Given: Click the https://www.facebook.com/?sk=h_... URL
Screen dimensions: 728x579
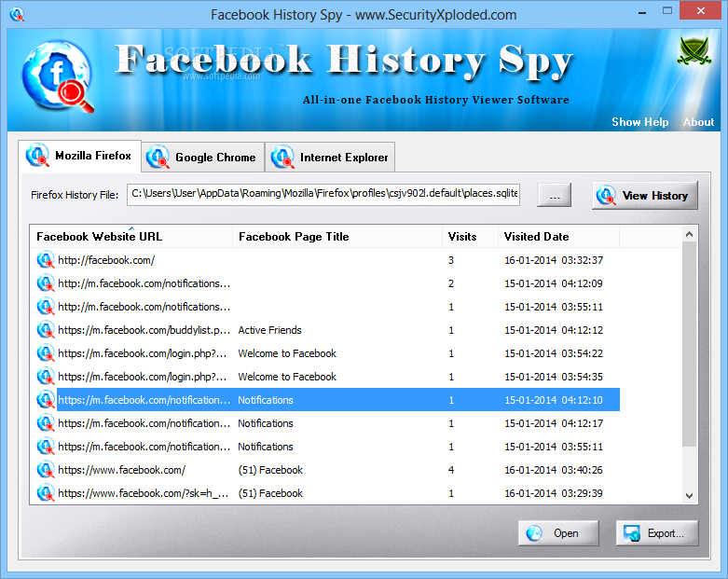Looking at the screenshot, I should coord(143,493).
